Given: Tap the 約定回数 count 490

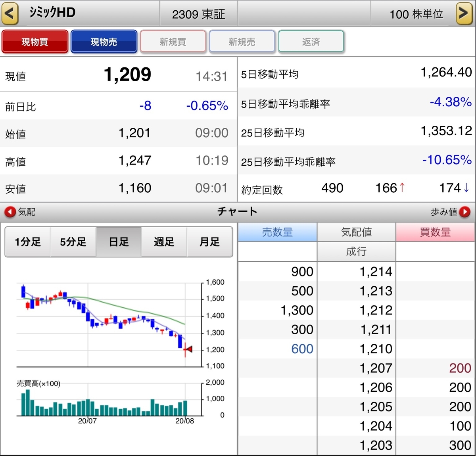Looking at the screenshot, I should 332,188.
